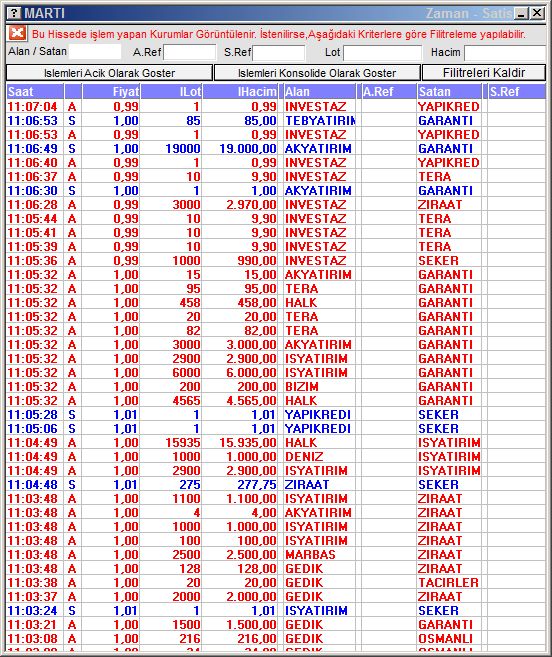The height and width of the screenshot is (657, 552).
Task: Click the A.Ref column header
Action: pyautogui.click(x=389, y=91)
